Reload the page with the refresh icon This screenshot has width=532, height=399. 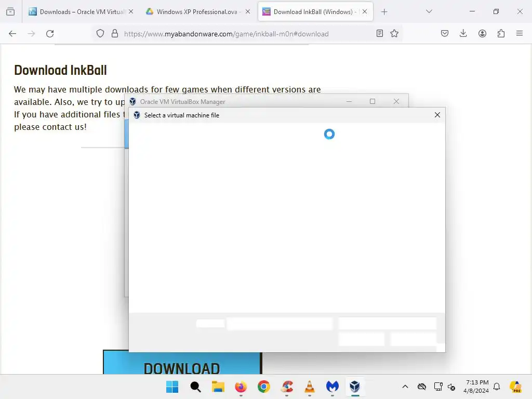(x=50, y=34)
